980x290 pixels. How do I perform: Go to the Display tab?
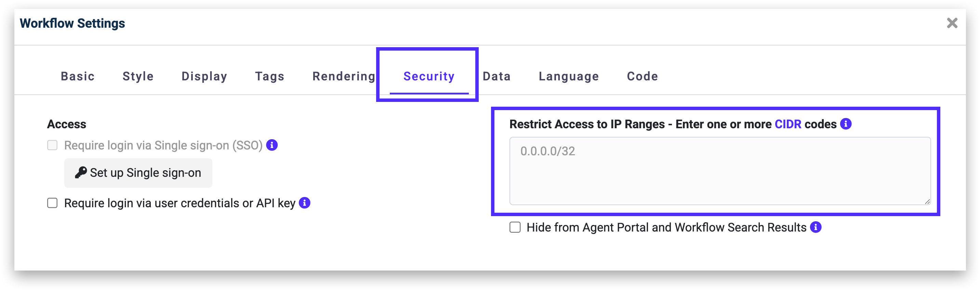(x=204, y=76)
